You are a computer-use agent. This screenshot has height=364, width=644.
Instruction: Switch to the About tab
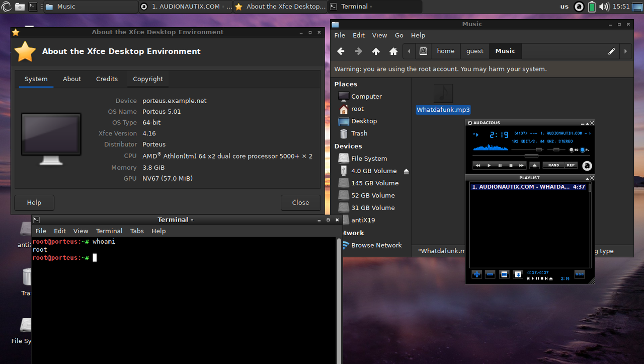(x=72, y=79)
